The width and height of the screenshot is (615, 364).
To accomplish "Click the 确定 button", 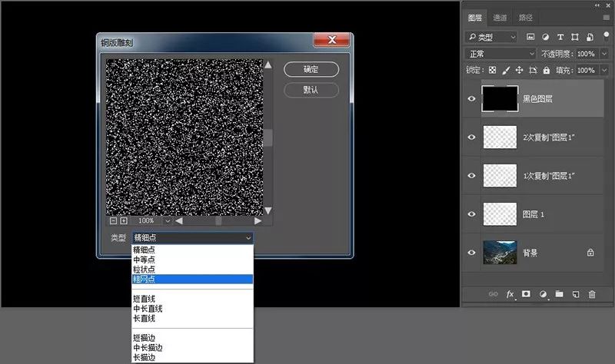I will coord(311,69).
